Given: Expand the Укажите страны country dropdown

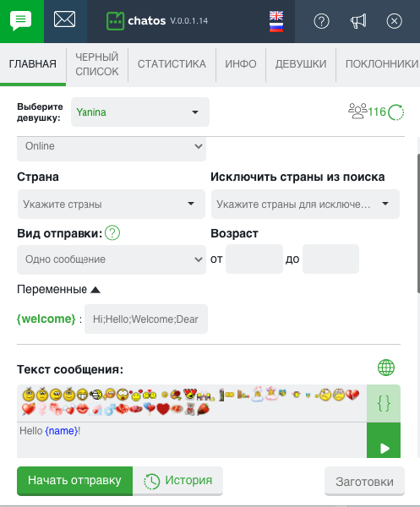Looking at the screenshot, I should (112, 204).
